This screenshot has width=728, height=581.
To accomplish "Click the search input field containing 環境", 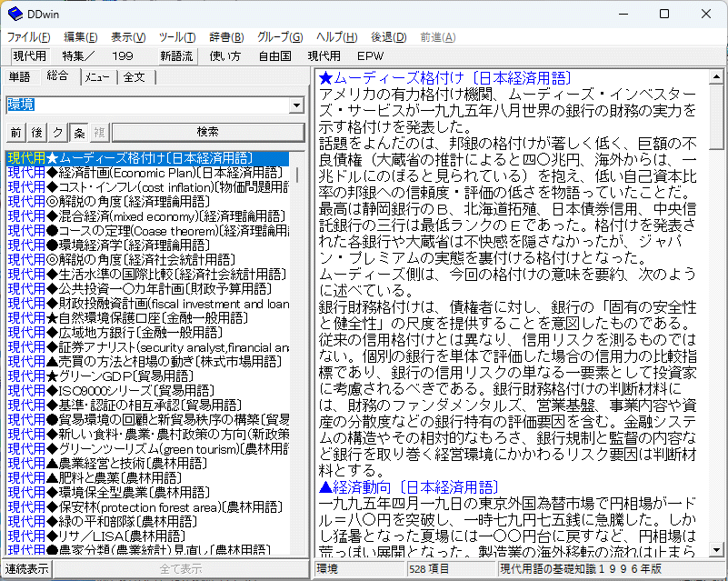I will click(x=145, y=105).
